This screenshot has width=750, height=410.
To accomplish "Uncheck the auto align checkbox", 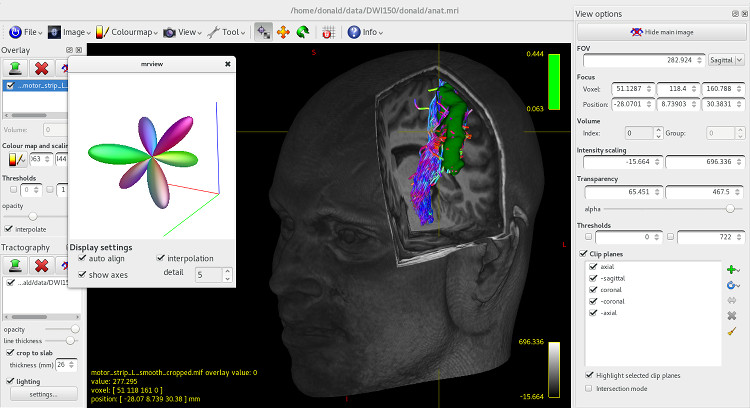I will point(83,259).
